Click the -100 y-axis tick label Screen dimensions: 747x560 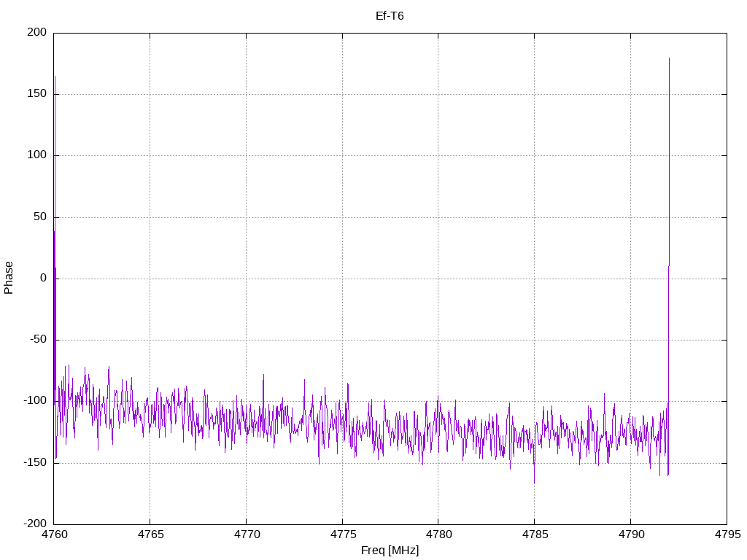coord(35,401)
